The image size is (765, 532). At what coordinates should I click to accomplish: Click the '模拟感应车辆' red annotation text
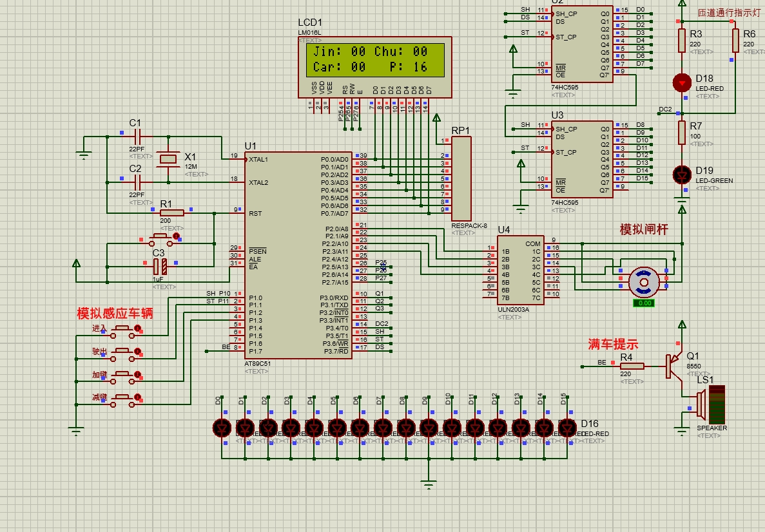tap(115, 313)
